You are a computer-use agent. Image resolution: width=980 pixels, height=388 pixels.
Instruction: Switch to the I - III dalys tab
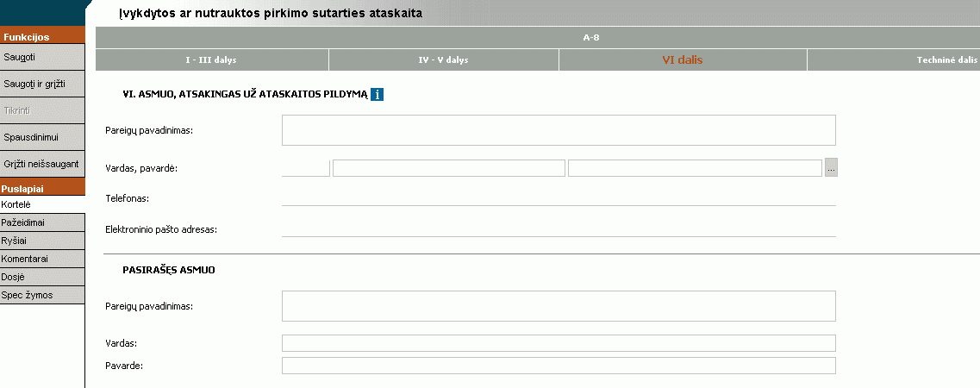pos(211,60)
